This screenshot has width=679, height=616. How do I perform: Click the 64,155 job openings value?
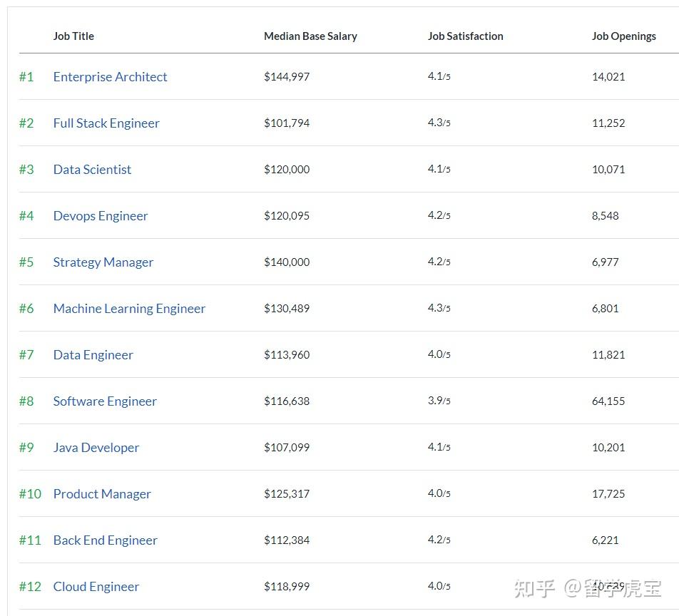coord(608,401)
